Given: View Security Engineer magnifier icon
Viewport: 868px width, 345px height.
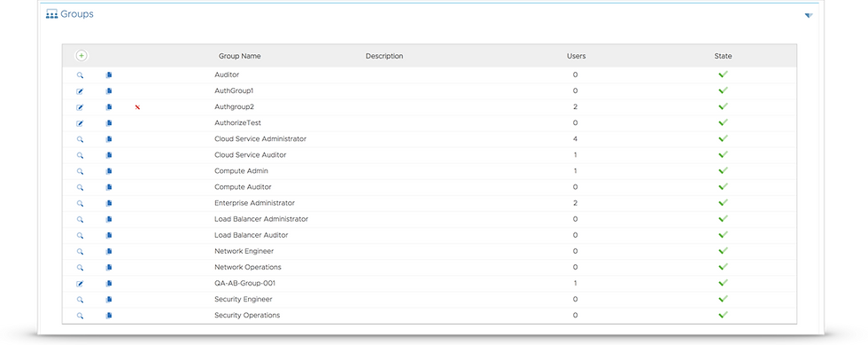Looking at the screenshot, I should [80, 300].
